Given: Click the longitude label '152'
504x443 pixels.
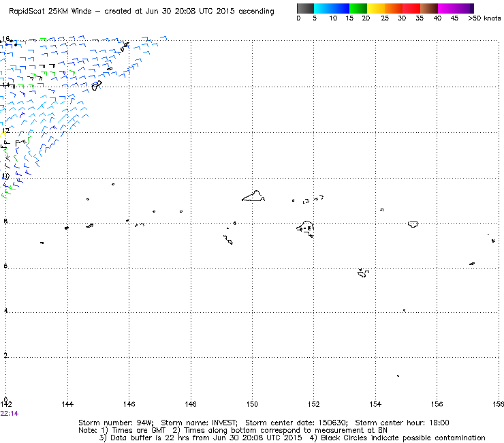Looking at the screenshot, I should (x=314, y=404).
